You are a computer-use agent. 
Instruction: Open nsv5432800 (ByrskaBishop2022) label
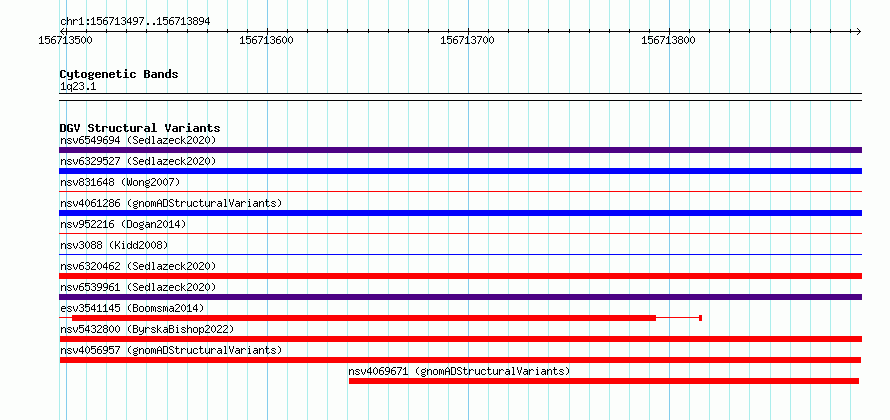click(147, 329)
